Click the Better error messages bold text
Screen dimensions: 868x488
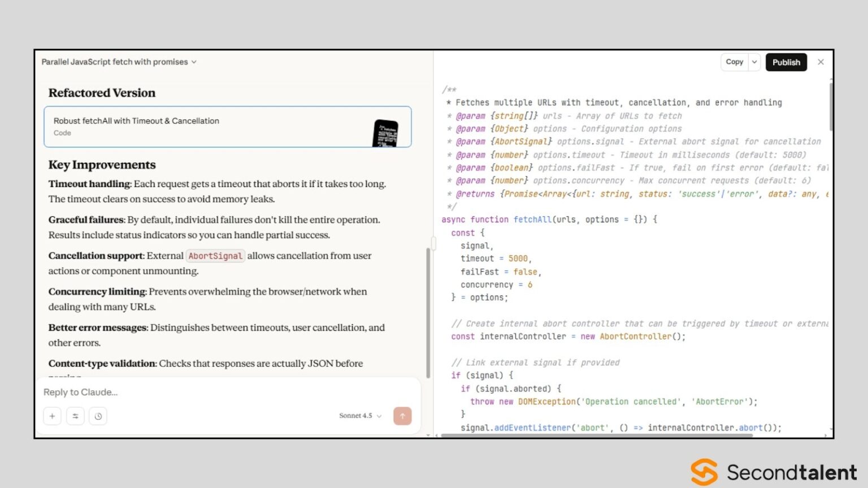[x=98, y=328]
